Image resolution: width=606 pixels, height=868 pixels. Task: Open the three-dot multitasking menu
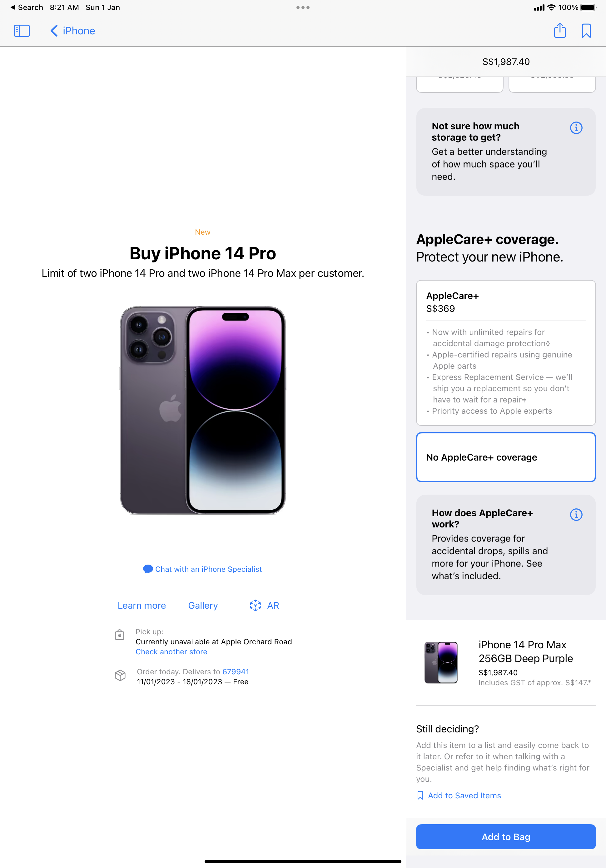tap(303, 7)
